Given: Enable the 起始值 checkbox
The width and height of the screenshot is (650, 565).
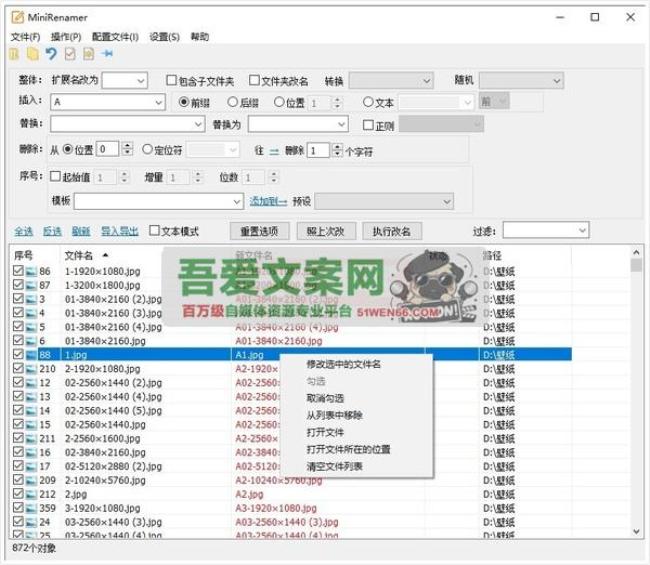Looking at the screenshot, I should point(55,176).
